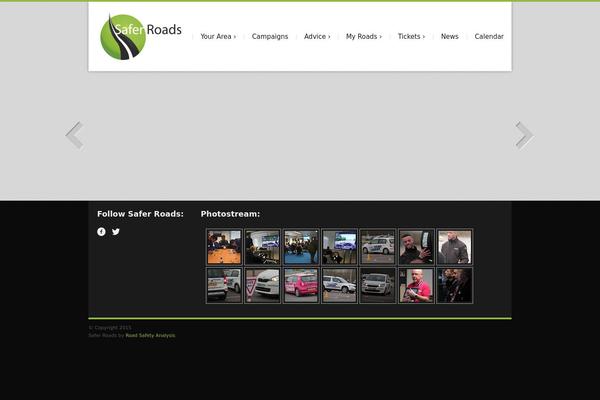Open photo of car with give way sign
The height and width of the screenshot is (400, 600).
pos(262,285)
